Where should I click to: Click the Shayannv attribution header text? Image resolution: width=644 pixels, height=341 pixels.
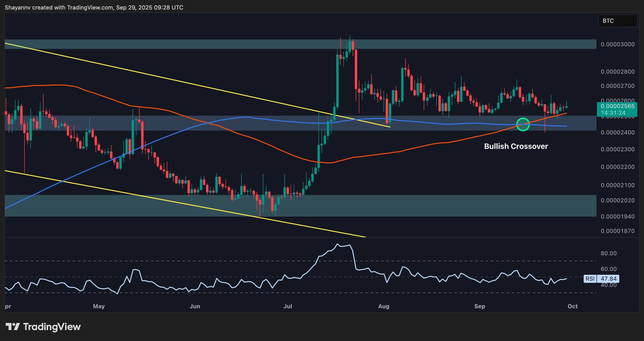[x=94, y=8]
